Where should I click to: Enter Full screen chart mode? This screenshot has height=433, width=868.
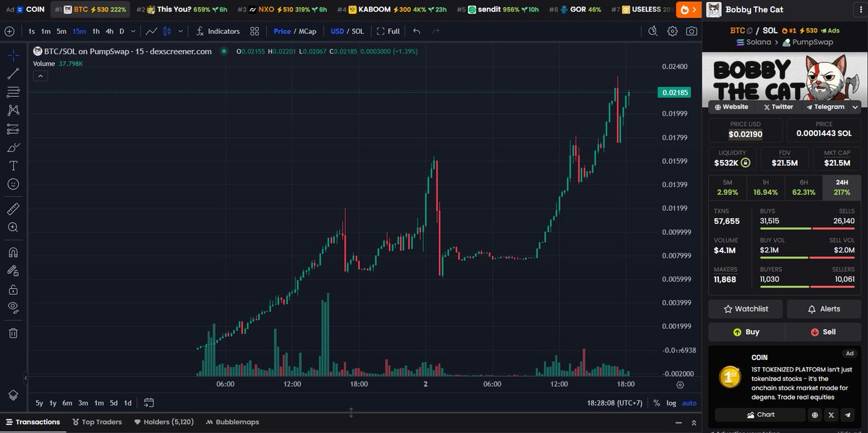[x=388, y=31]
